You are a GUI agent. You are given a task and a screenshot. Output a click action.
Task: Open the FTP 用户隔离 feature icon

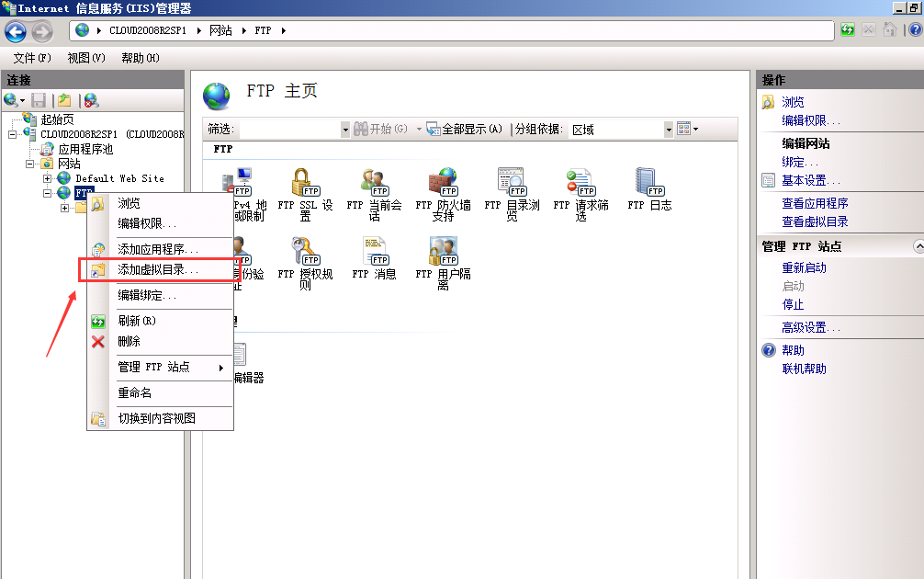(443, 263)
